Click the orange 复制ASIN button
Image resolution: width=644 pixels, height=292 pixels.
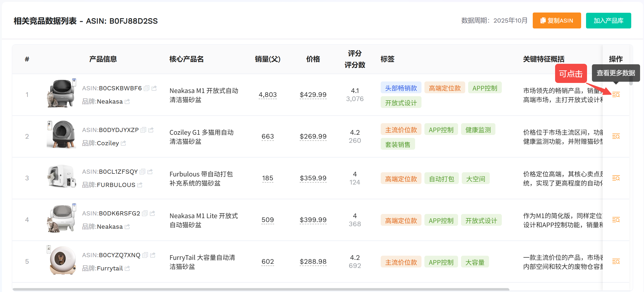tap(557, 20)
